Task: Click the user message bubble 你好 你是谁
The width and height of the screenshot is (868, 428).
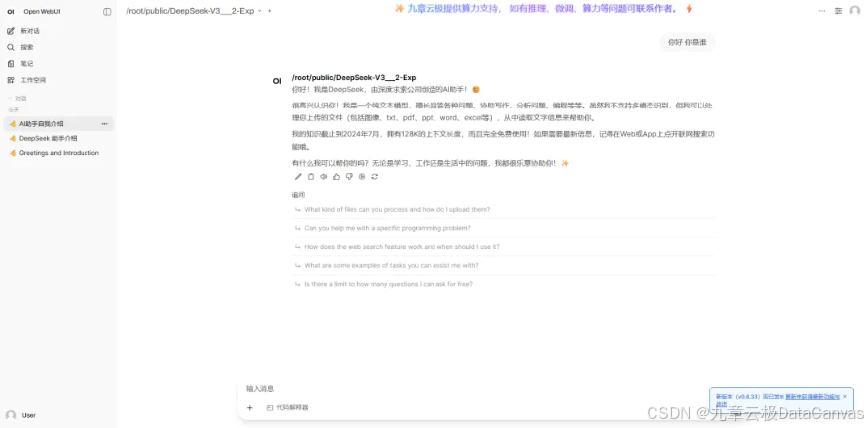Action: (x=687, y=42)
